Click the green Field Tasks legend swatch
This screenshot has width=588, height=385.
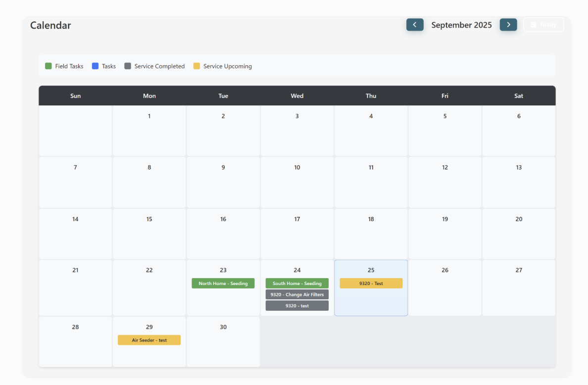click(48, 65)
